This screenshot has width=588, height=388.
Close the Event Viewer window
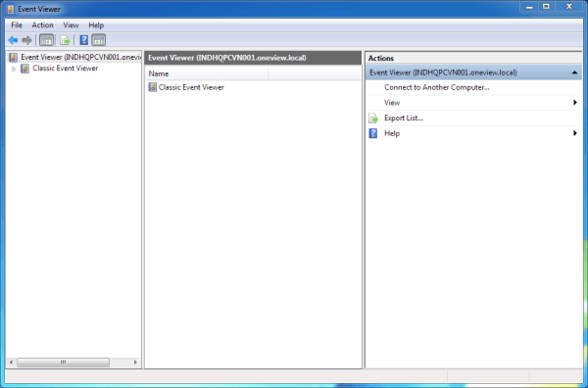568,7
